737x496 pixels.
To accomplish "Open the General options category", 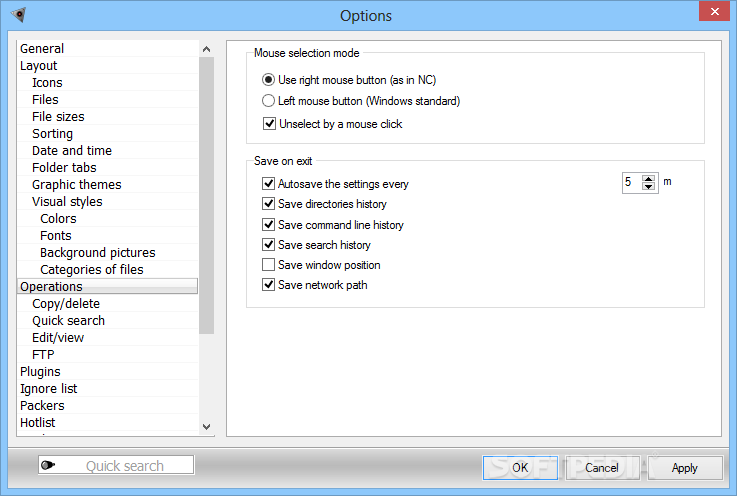I will (x=108, y=48).
